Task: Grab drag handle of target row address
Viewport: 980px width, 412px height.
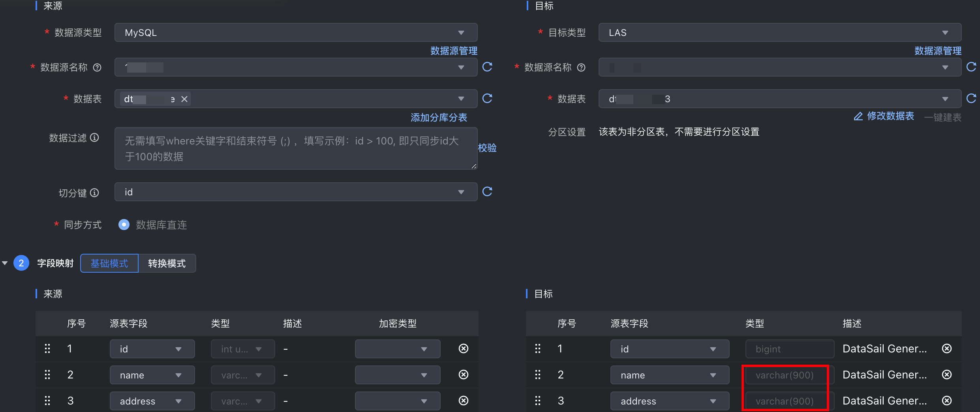Action: click(538, 401)
